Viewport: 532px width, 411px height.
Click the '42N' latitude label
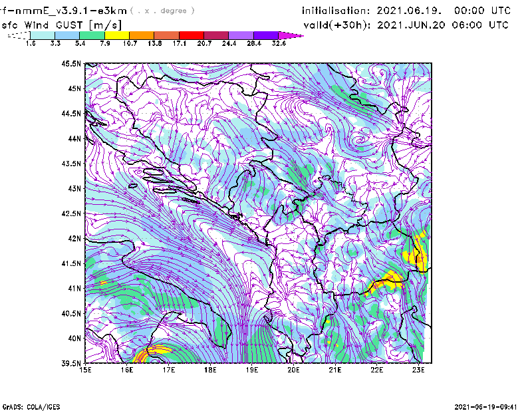tap(74, 239)
